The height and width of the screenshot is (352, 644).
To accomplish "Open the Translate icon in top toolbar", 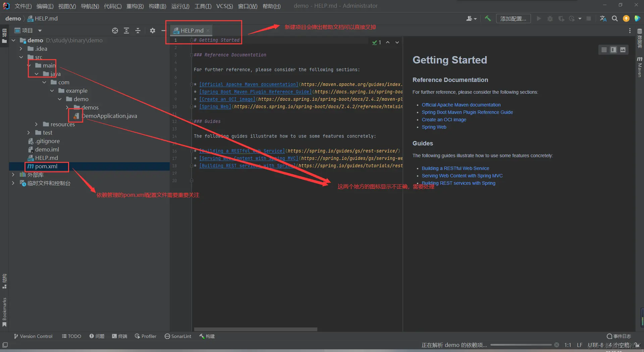I will point(603,18).
